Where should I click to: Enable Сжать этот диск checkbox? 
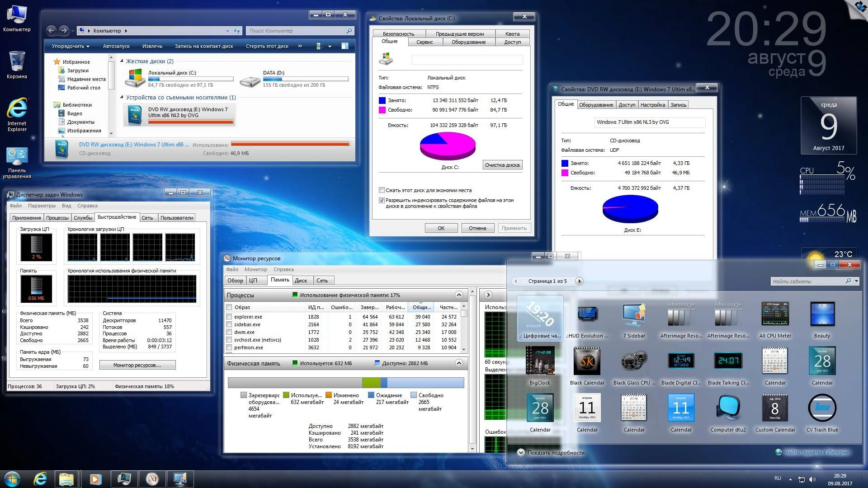(382, 190)
